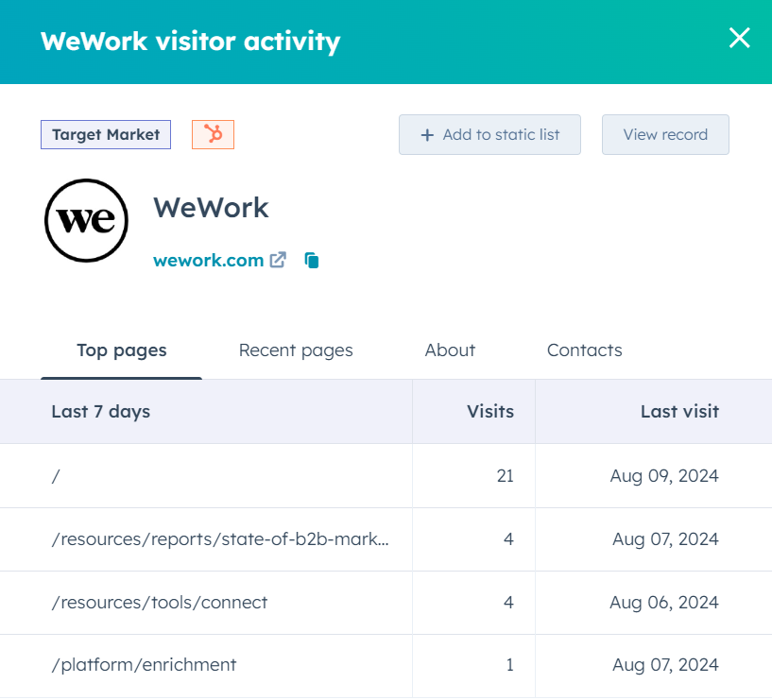Click the Aug 06, 2024 last visit date
The image size is (772, 700).
664,603
